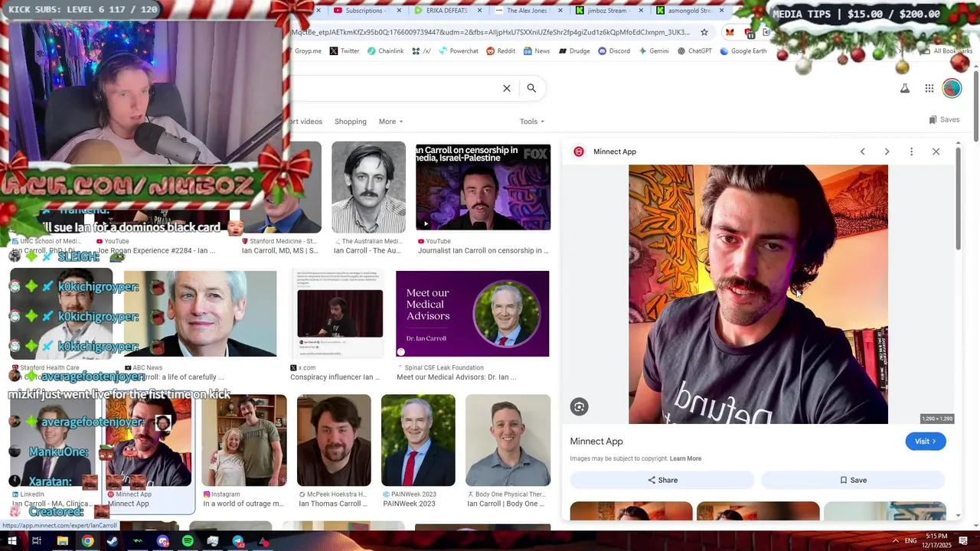This screenshot has height=551, width=980.
Task: Open the Instagram result image
Action: (x=244, y=441)
